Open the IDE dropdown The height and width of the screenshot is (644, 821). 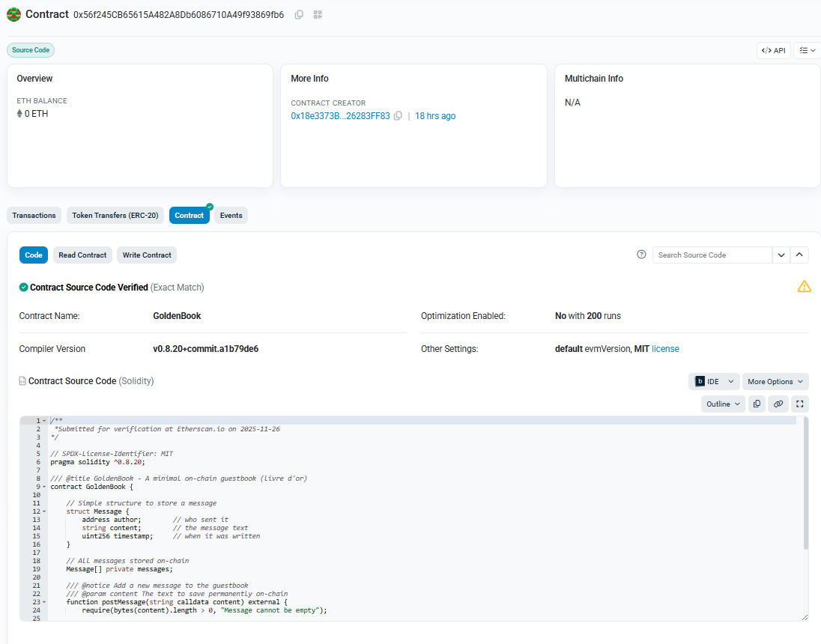pyautogui.click(x=714, y=381)
